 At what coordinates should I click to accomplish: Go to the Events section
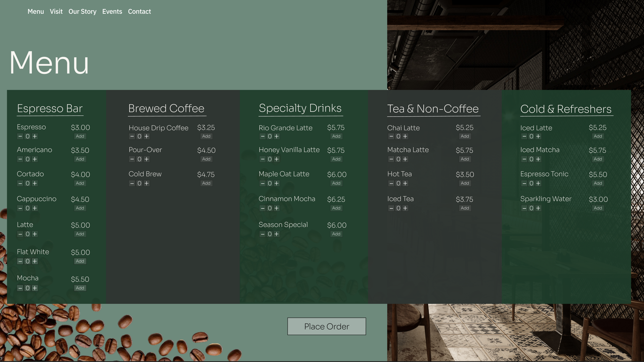click(112, 11)
